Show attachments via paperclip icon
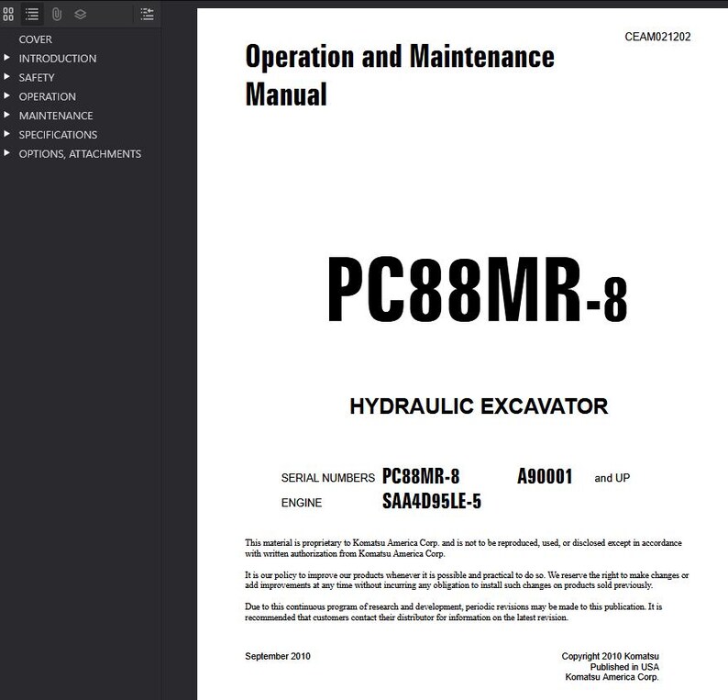This screenshot has height=700, width=728. click(57, 14)
